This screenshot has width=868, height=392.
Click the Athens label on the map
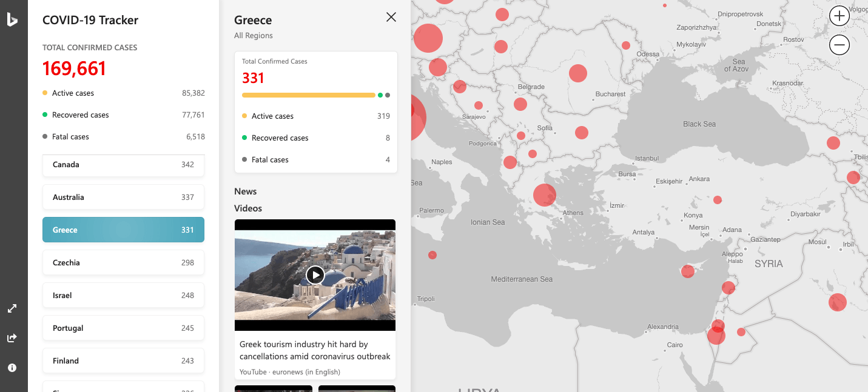pyautogui.click(x=573, y=213)
